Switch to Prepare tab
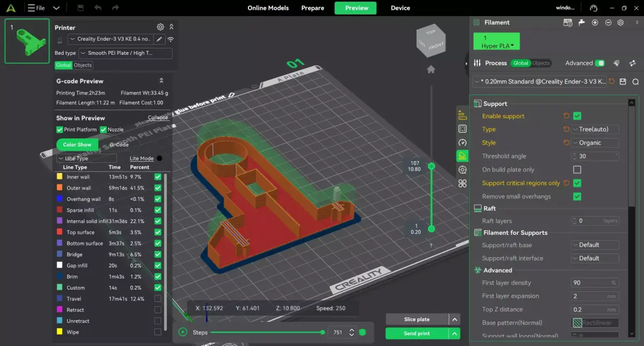644x346 pixels. click(x=312, y=8)
